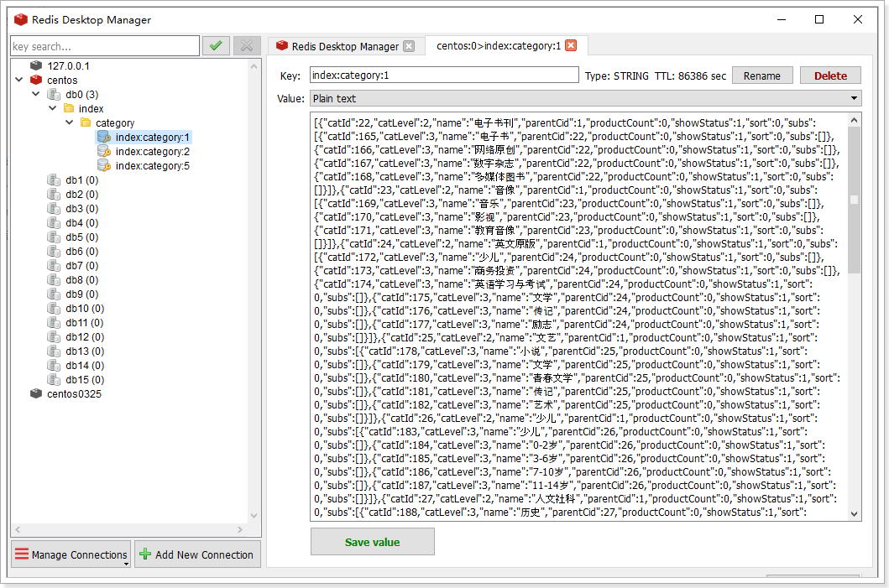Click the red centos server icon

click(35, 80)
